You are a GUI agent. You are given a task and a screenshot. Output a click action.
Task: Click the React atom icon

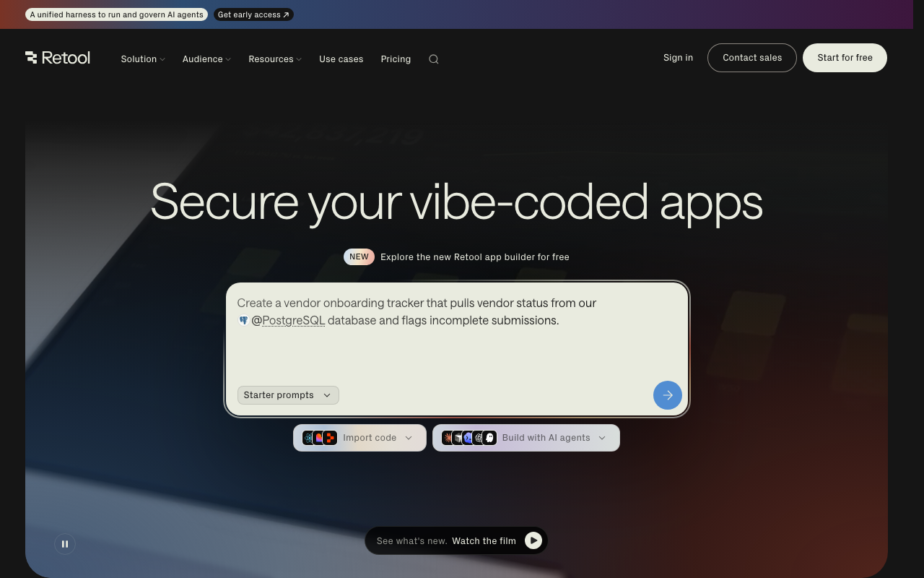[x=309, y=438]
